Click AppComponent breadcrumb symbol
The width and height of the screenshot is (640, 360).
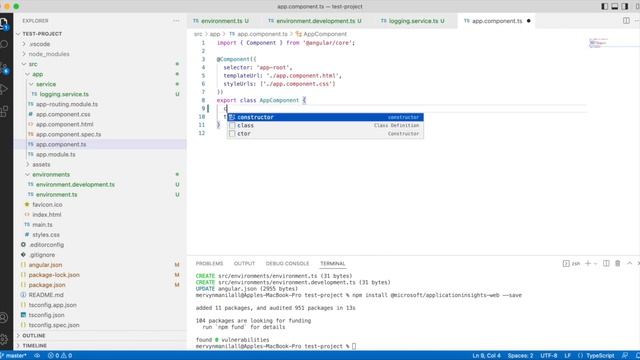(321, 34)
